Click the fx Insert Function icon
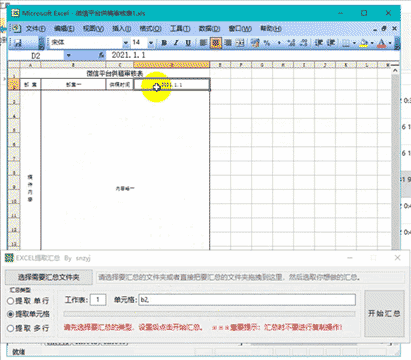Image resolution: width=411 pixels, height=360 pixels. click(101, 55)
